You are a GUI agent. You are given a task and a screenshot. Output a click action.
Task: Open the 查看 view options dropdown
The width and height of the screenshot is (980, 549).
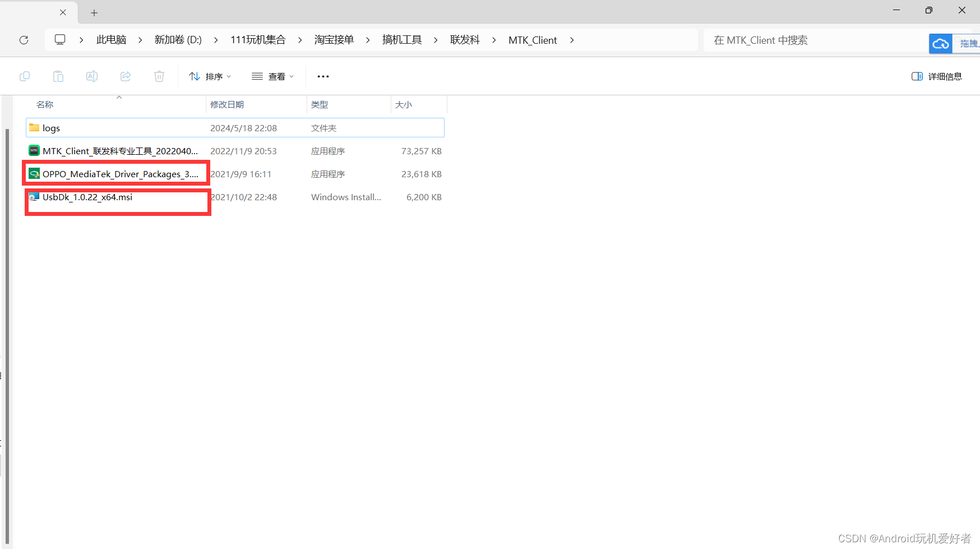(x=273, y=76)
